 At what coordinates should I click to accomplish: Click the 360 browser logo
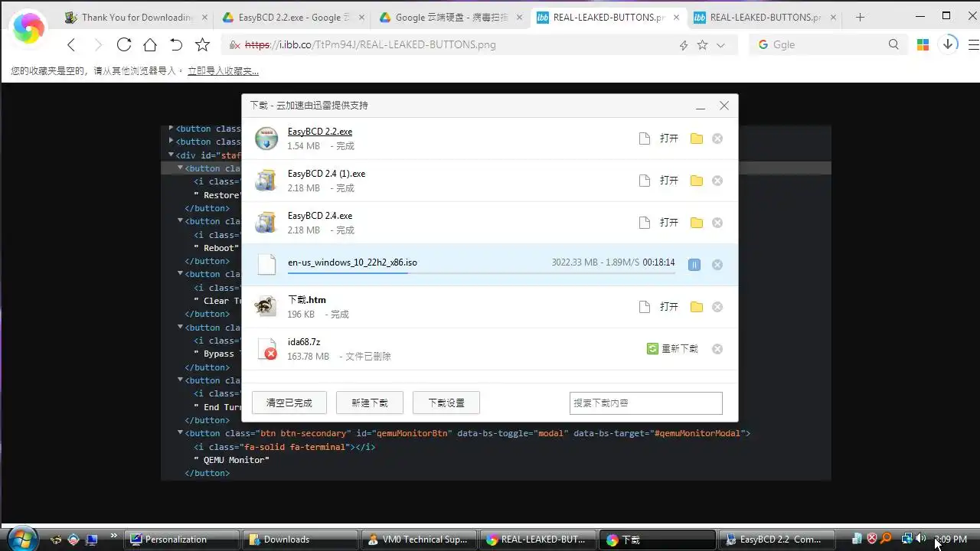click(x=28, y=29)
